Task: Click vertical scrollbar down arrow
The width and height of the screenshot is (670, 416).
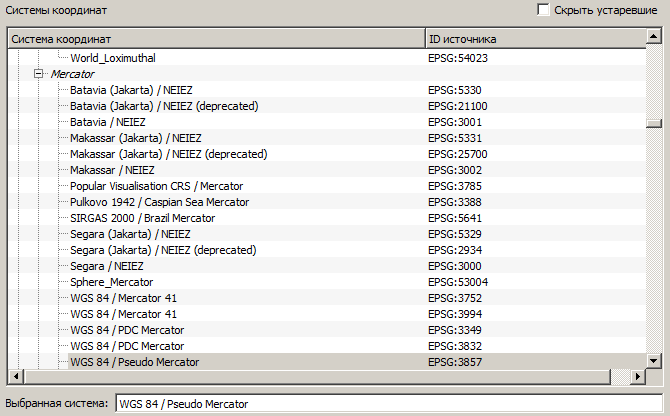Action: click(x=654, y=360)
